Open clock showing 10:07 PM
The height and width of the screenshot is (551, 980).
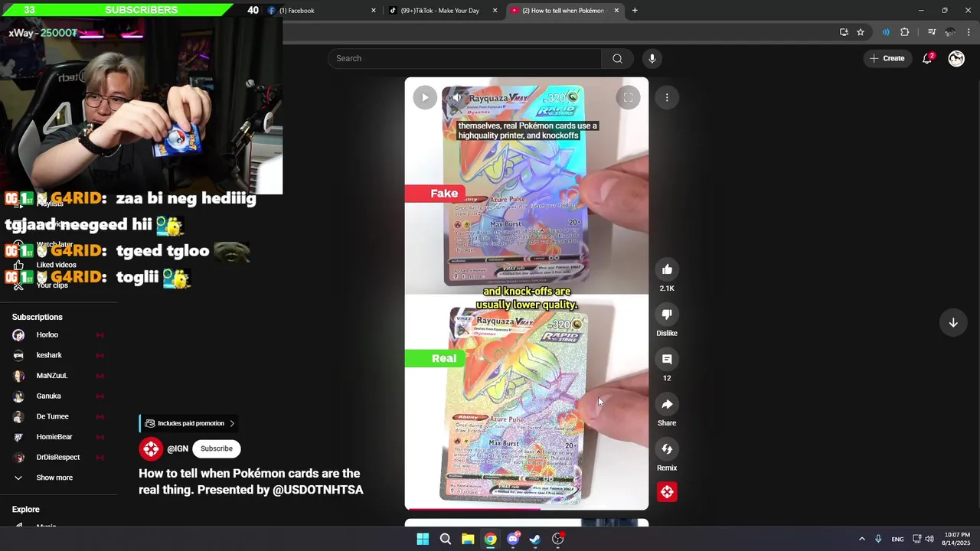(956, 539)
